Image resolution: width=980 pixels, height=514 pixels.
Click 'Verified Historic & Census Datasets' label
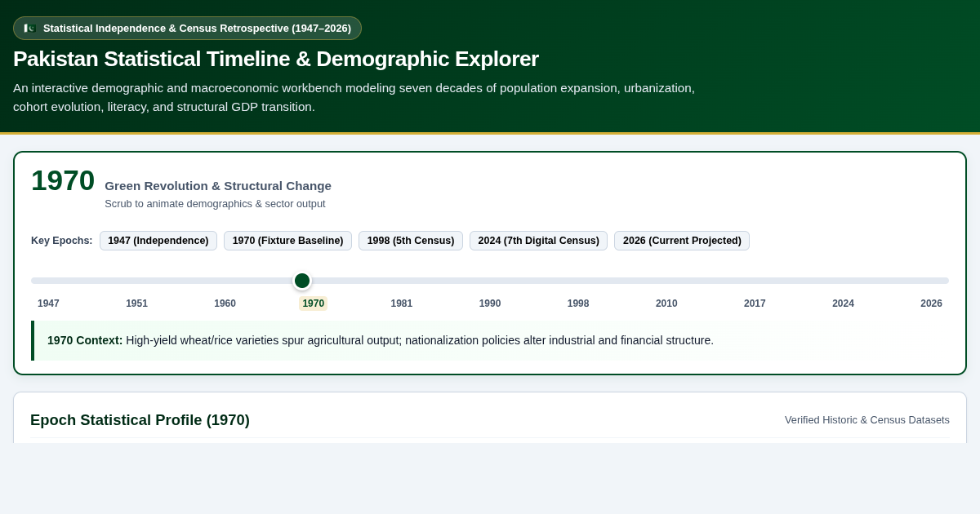click(867, 419)
